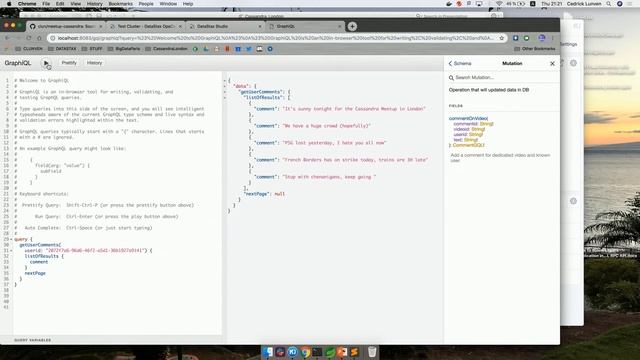The width and height of the screenshot is (640, 360).
Task: Open the Wi-Fi status menu
Action: pos(499,4)
